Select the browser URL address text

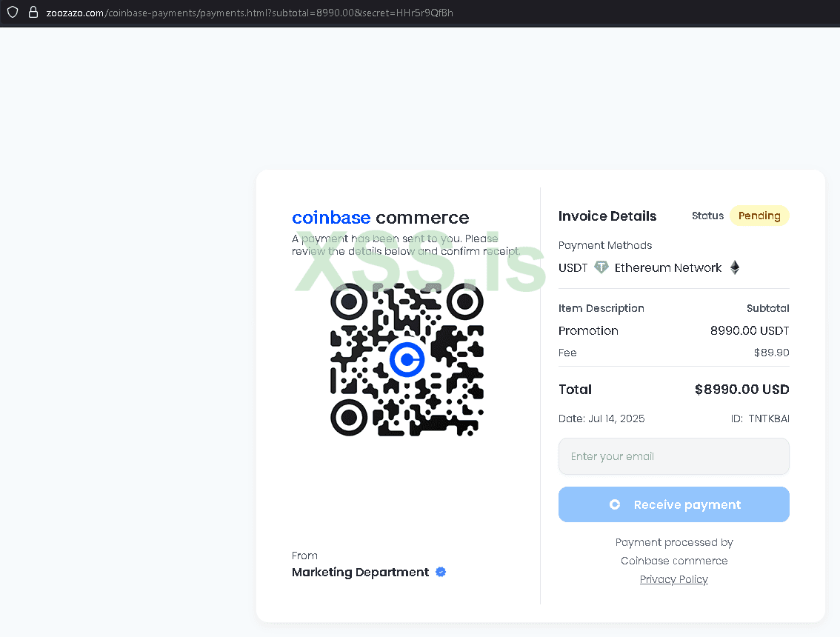click(x=250, y=13)
